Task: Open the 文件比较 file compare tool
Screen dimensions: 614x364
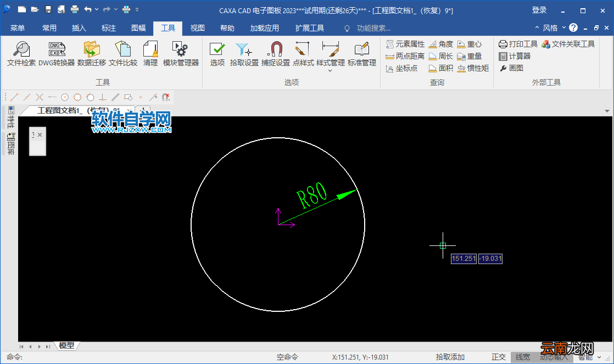Action: (x=123, y=54)
